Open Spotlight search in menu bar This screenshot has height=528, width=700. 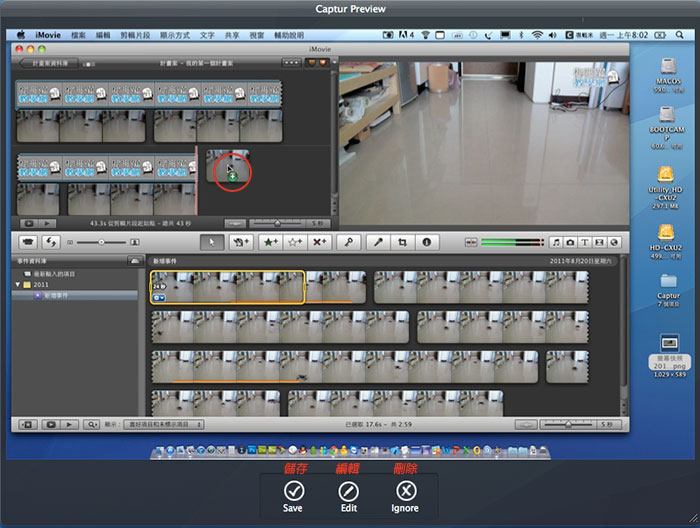tap(679, 35)
